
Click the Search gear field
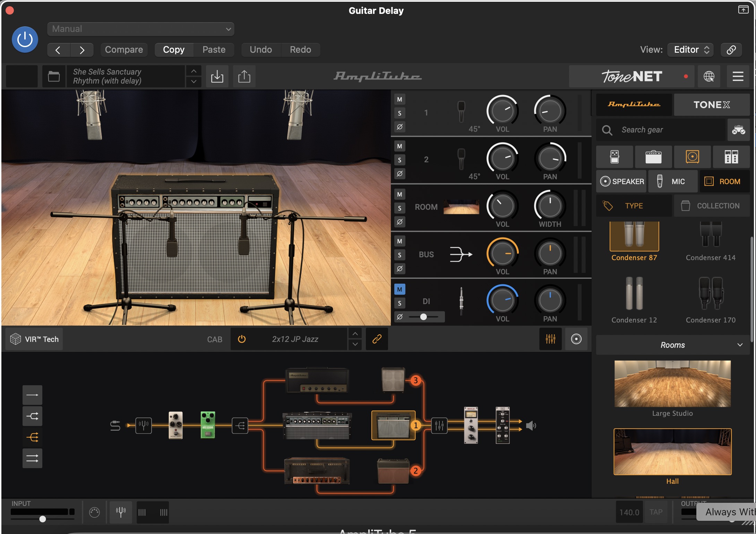click(661, 130)
